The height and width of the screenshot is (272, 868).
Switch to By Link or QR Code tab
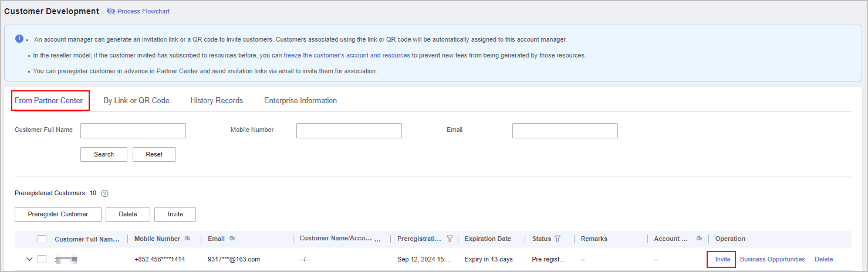click(x=136, y=101)
